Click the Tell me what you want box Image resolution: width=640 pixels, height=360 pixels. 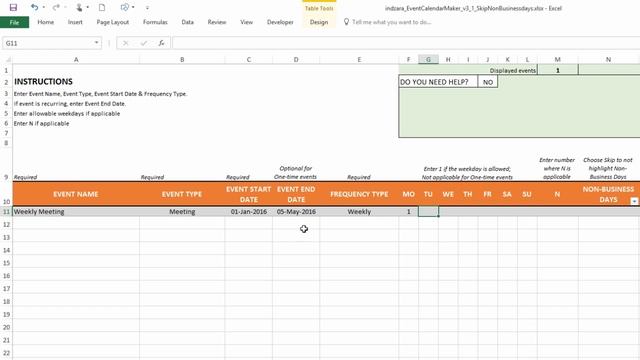tap(391, 22)
